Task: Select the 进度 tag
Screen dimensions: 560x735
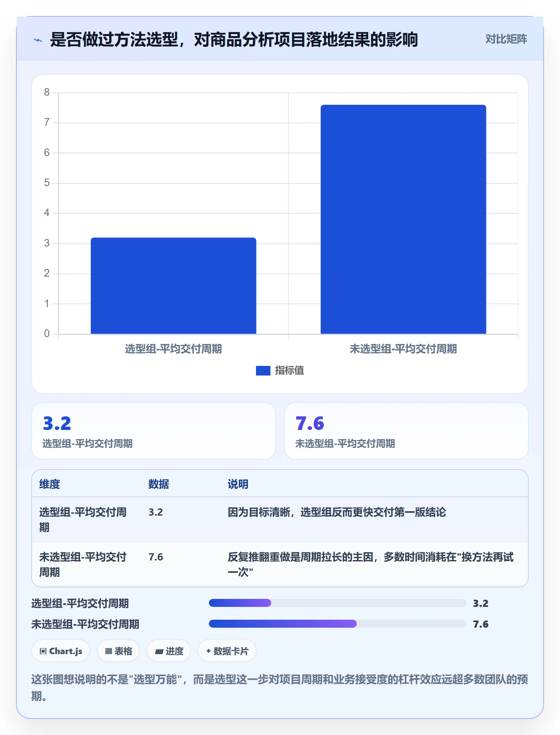Action: (169, 651)
